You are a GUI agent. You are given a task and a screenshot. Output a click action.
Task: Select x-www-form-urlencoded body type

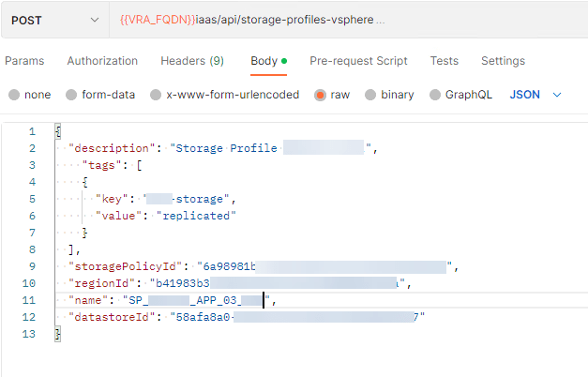pos(155,95)
